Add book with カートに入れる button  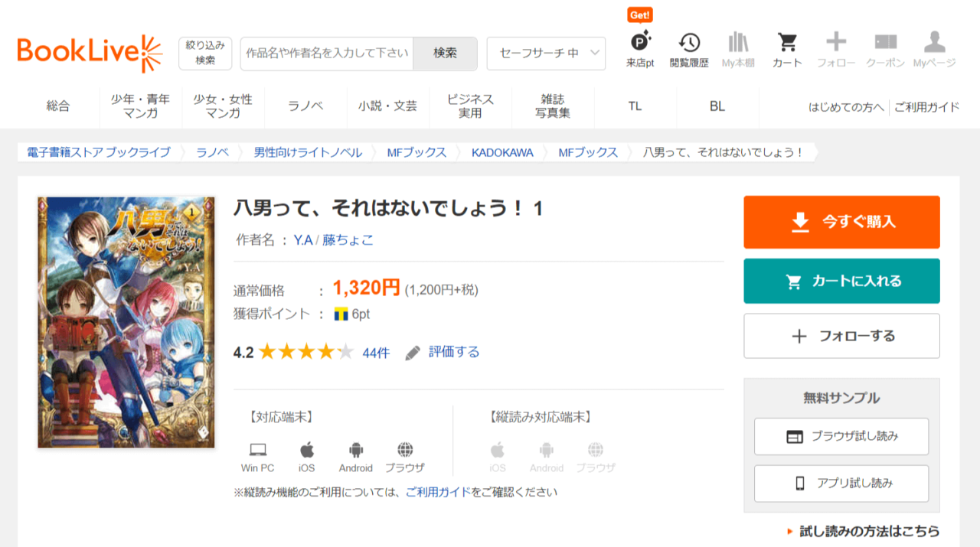841,281
